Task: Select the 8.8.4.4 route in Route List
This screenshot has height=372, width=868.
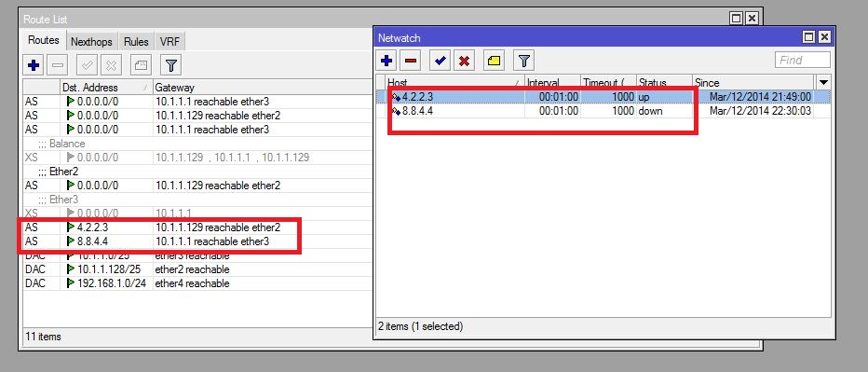Action: pyautogui.click(x=197, y=241)
